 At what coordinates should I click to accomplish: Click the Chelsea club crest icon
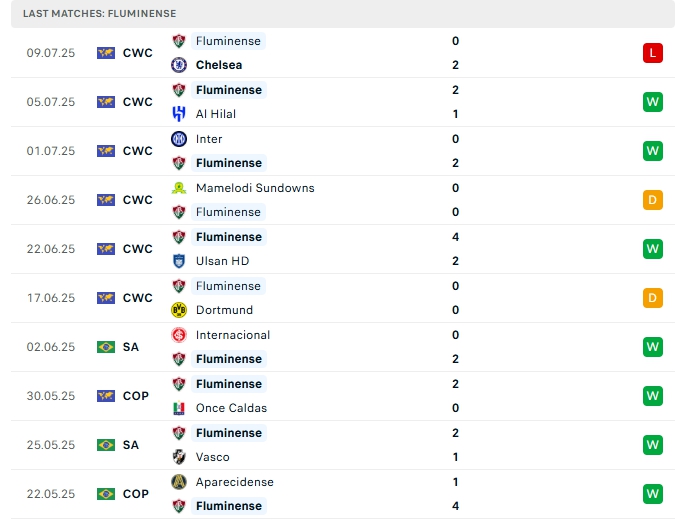pos(179,65)
